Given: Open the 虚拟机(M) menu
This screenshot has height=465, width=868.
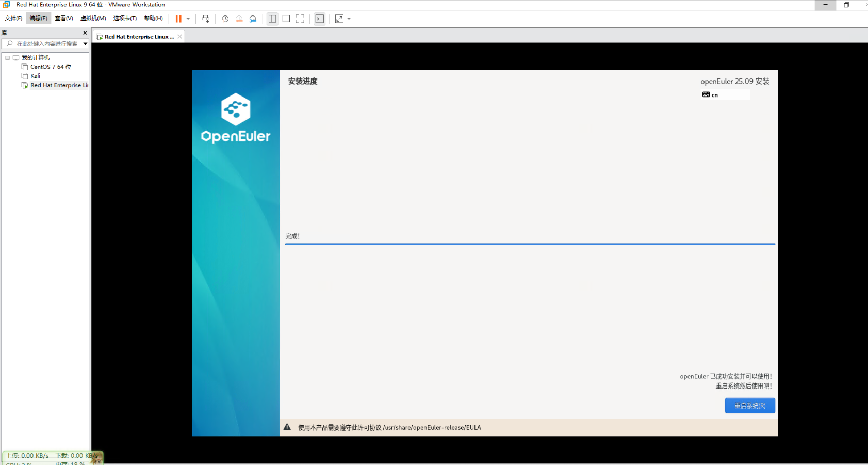Looking at the screenshot, I should (93, 18).
